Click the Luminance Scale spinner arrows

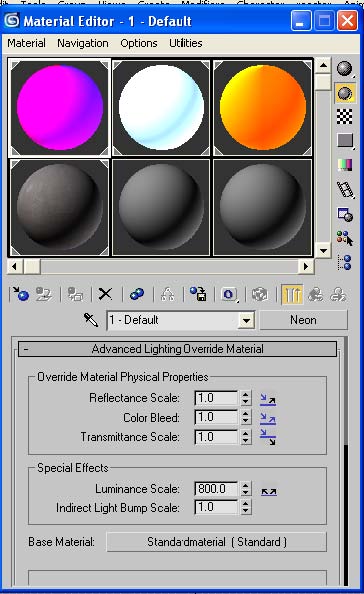246,489
